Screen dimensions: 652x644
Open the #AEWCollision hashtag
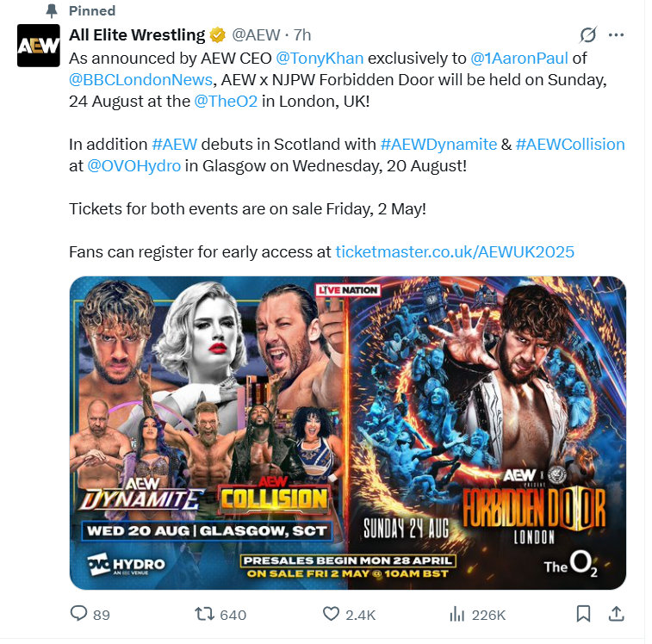570,145
